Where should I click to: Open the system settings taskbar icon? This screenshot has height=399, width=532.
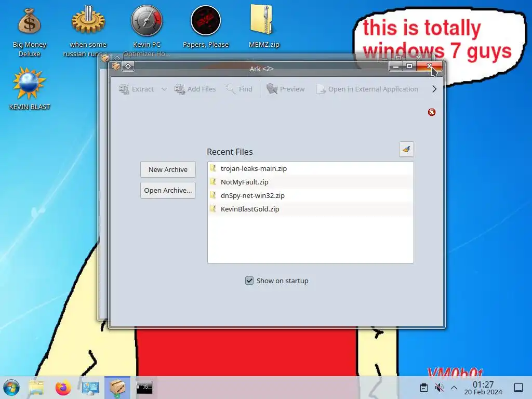click(x=90, y=388)
